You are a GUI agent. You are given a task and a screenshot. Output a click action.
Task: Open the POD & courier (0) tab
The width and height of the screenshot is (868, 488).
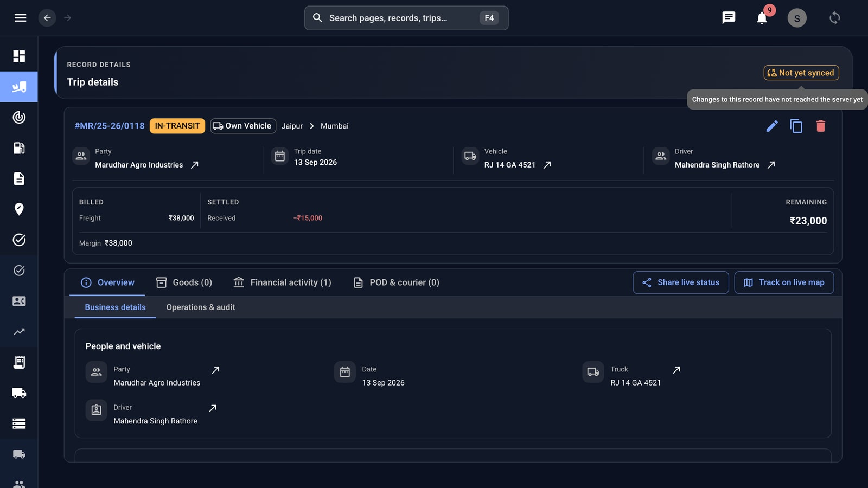[x=396, y=282]
